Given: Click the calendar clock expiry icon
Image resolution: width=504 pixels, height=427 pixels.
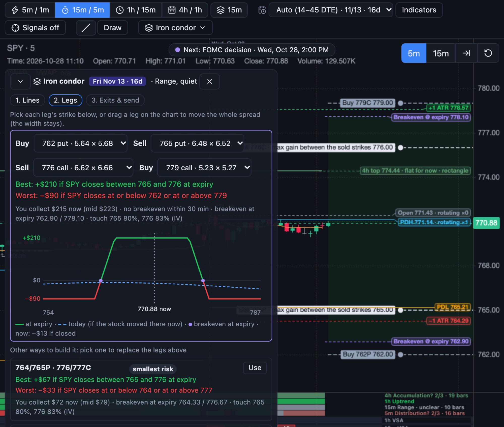Looking at the screenshot, I should (x=262, y=10).
